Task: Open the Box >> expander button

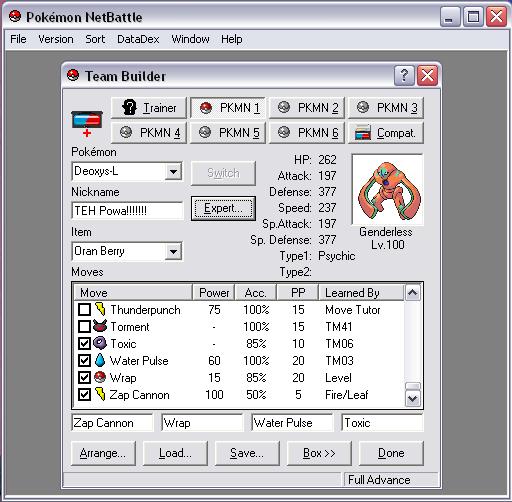Action: (319, 453)
